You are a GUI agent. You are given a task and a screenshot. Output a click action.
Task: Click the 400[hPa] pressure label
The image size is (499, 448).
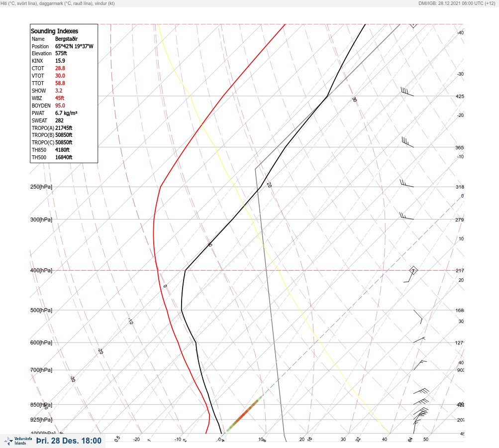point(41,270)
